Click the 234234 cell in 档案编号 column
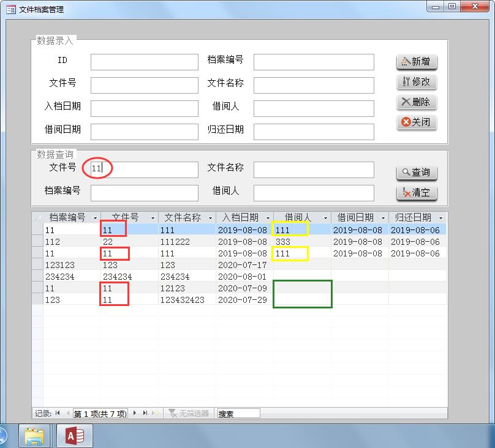Image resolution: width=495 pixels, height=448 pixels. coord(72,277)
